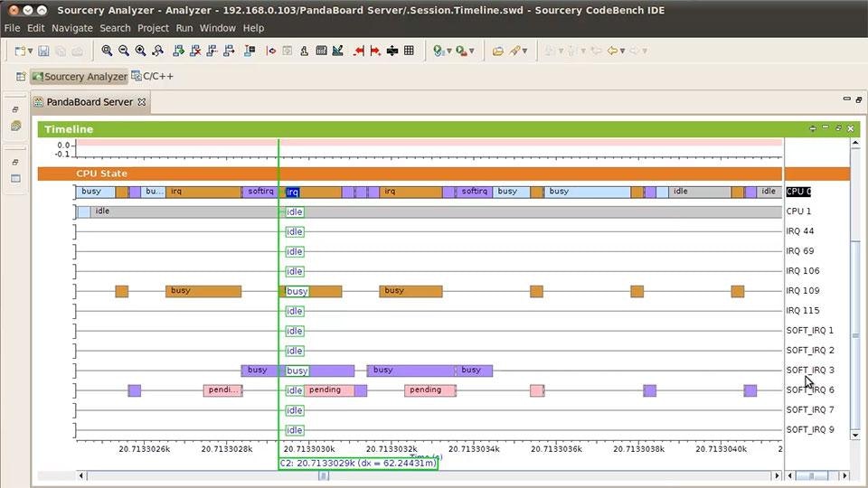The height and width of the screenshot is (488, 868).
Task: Click the black stamp toolbar icon
Action: pyautogui.click(x=304, y=51)
